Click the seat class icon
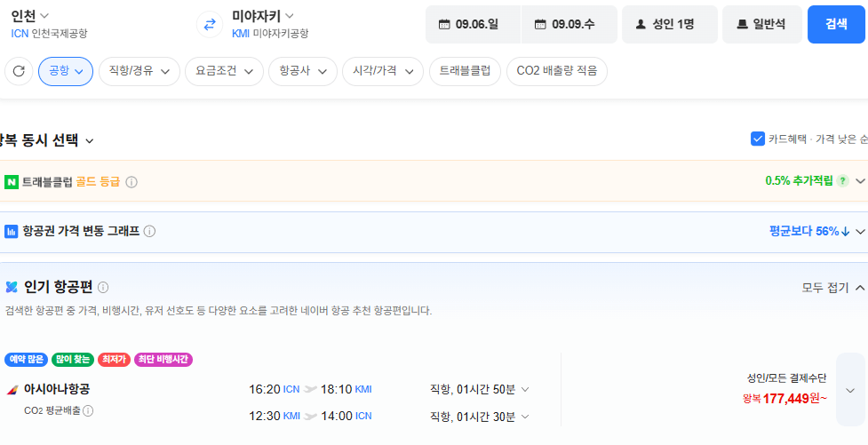868x445 pixels. pos(743,24)
